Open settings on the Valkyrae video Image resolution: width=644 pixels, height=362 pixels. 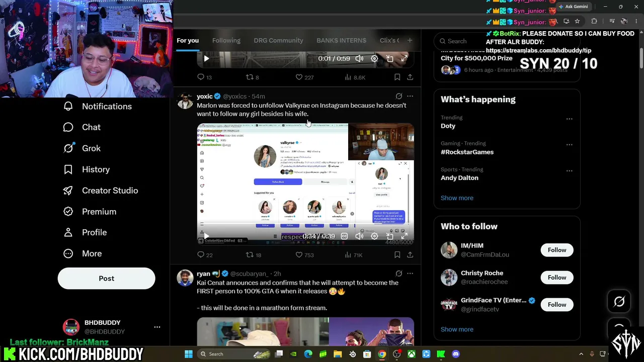[374, 236]
